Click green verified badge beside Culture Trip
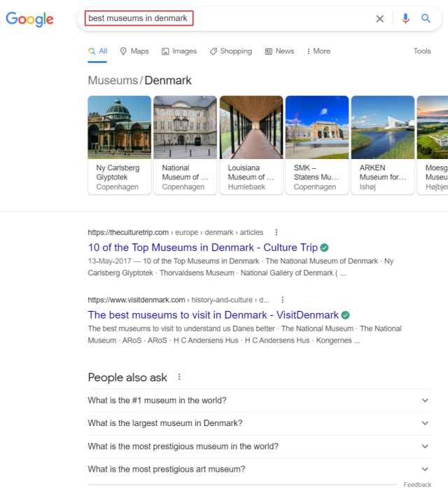 click(324, 247)
